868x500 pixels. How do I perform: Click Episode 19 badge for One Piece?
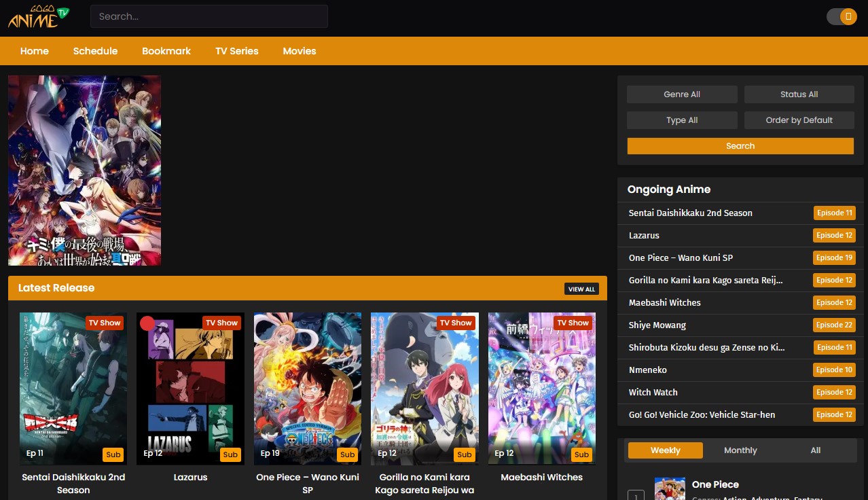coord(835,257)
